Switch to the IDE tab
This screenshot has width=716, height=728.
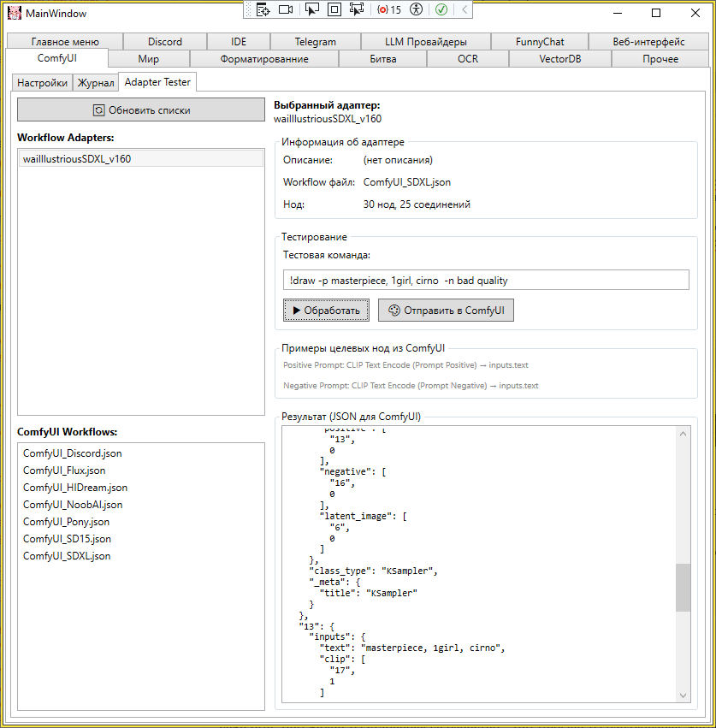pyautogui.click(x=238, y=42)
